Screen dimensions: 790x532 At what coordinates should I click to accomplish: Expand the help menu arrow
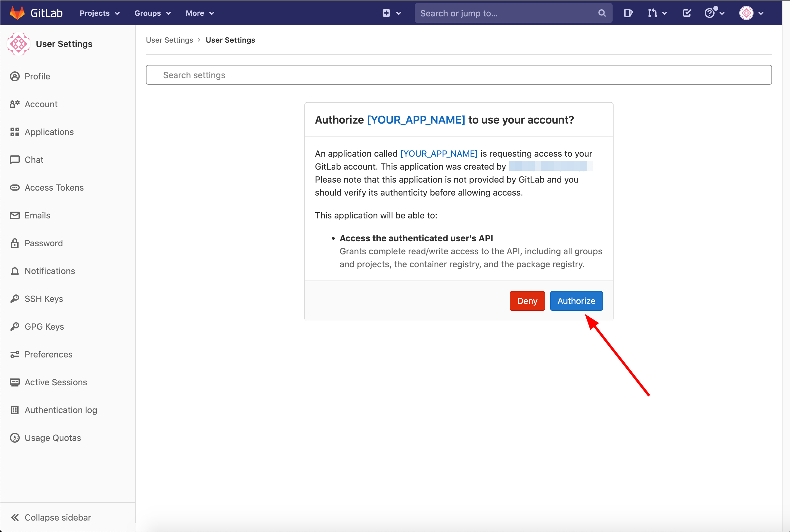tap(722, 14)
